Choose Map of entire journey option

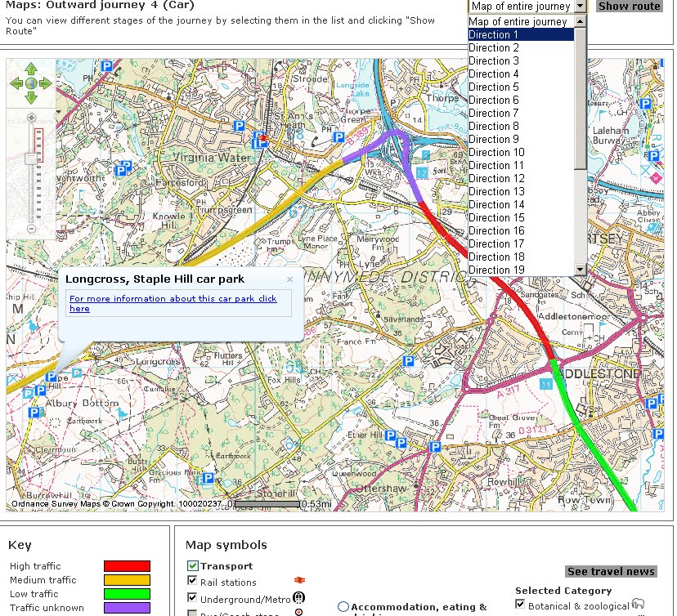coord(517,21)
